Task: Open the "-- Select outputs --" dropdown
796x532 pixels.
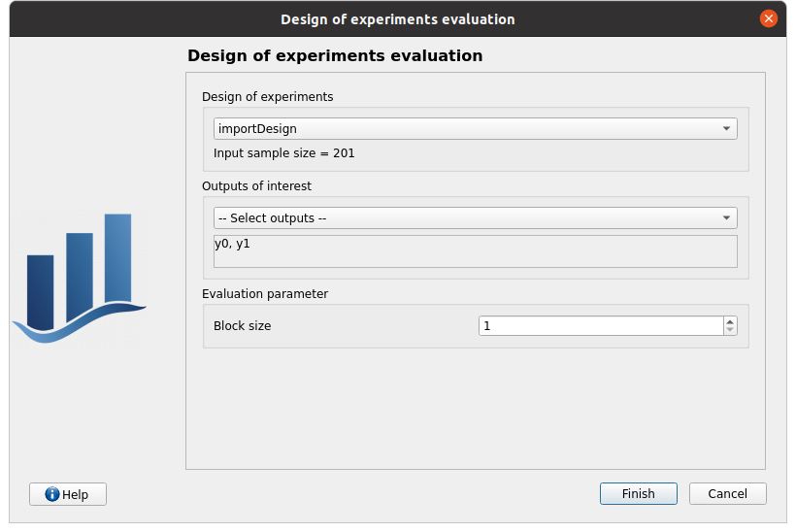Action: coord(466,218)
